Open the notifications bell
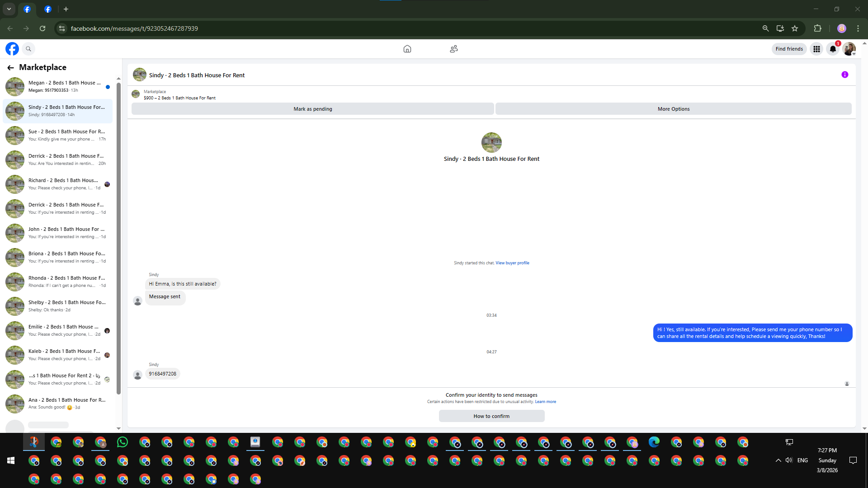868x488 pixels. [x=833, y=49]
